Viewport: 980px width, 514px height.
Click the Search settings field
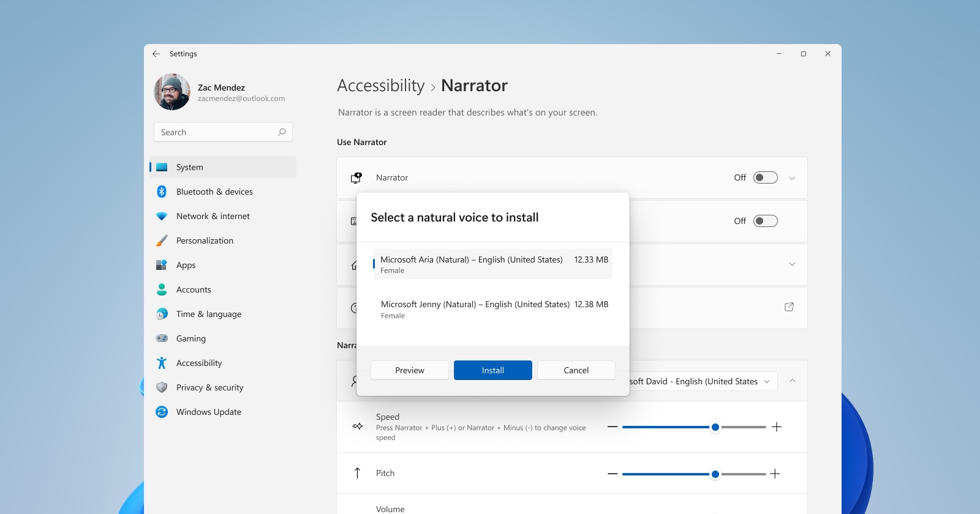click(x=223, y=132)
